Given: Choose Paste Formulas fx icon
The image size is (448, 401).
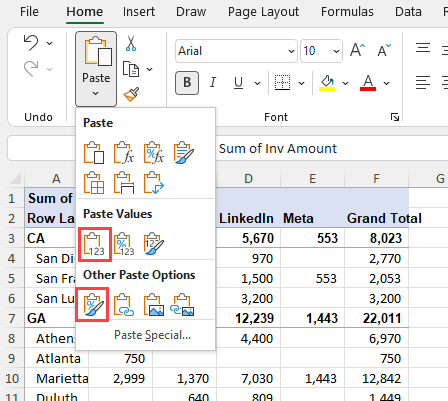Looking at the screenshot, I should [124, 153].
